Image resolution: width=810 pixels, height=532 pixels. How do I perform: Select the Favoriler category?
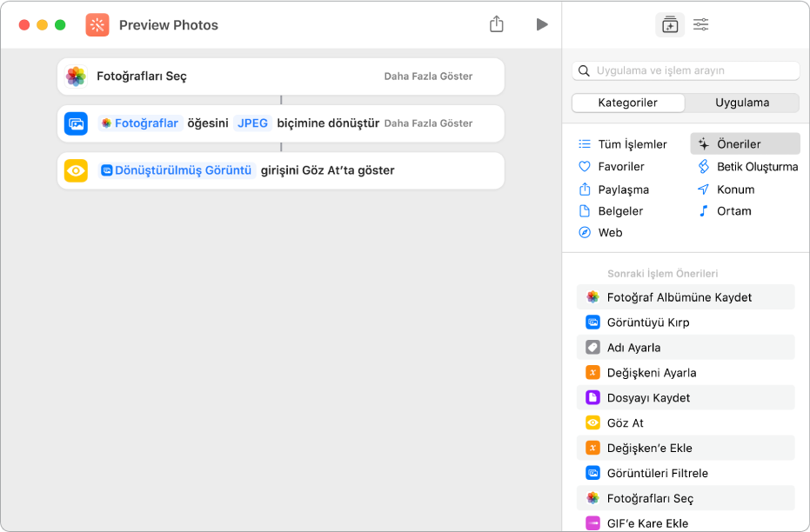coord(620,166)
